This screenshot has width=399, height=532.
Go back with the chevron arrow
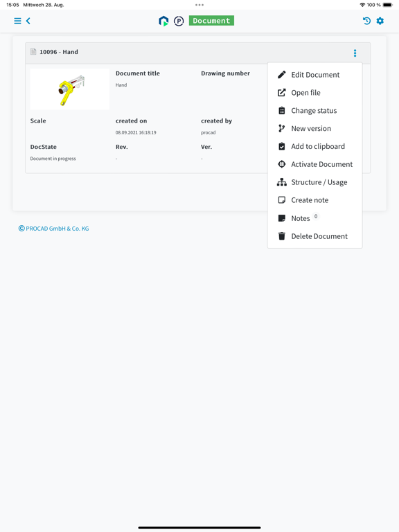coord(28,21)
